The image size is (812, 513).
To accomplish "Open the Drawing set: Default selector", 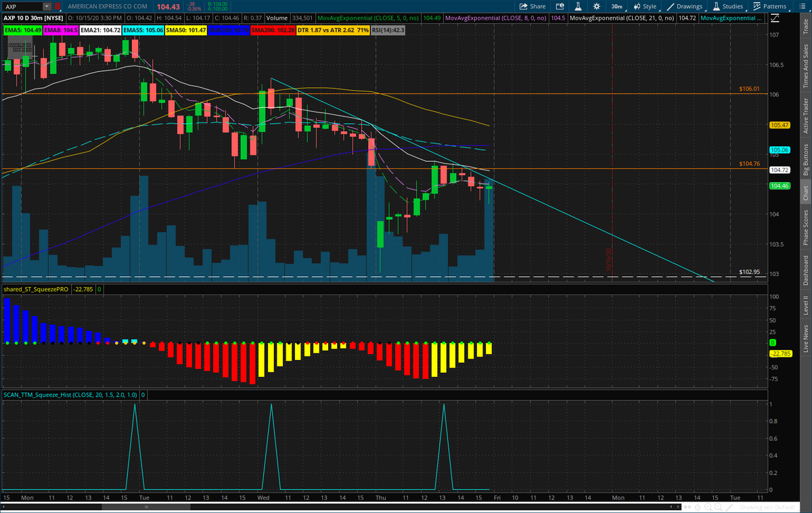I will 767,506.
